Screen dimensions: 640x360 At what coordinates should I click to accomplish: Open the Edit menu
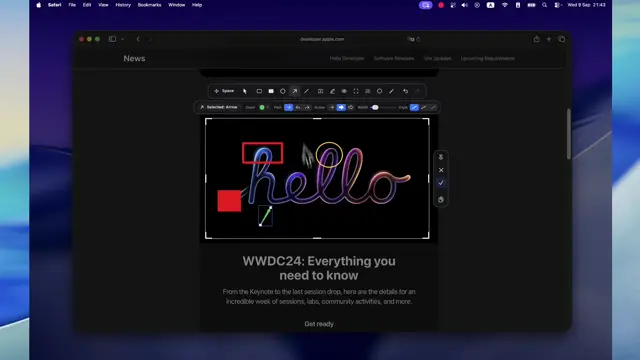[x=87, y=5]
